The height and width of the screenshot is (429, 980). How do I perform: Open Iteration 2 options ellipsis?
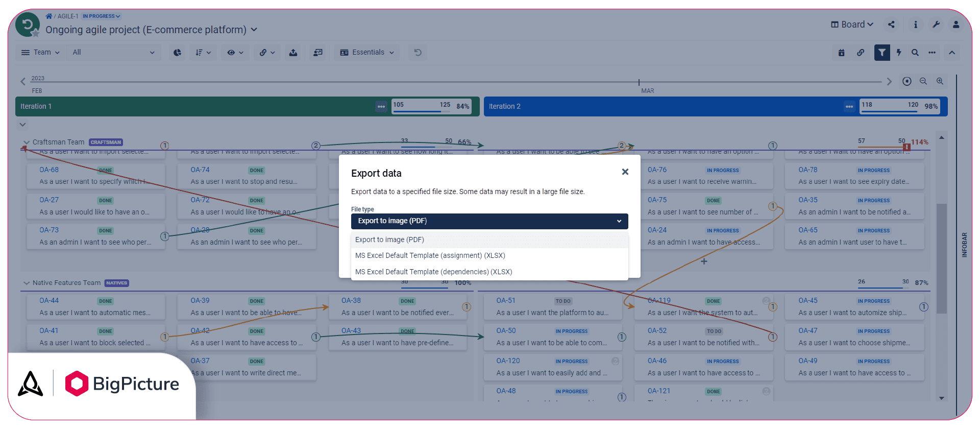pyautogui.click(x=849, y=106)
